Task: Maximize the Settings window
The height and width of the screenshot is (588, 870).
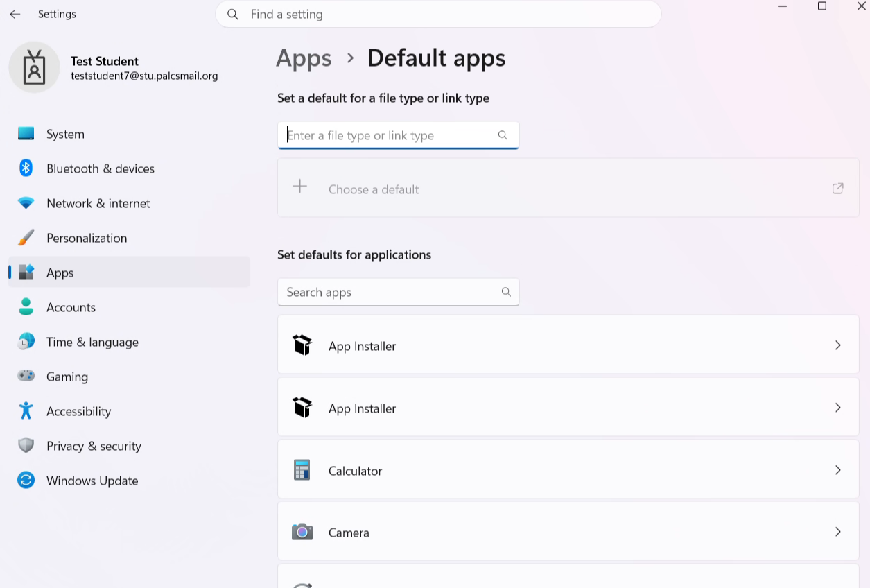Action: 822,6
